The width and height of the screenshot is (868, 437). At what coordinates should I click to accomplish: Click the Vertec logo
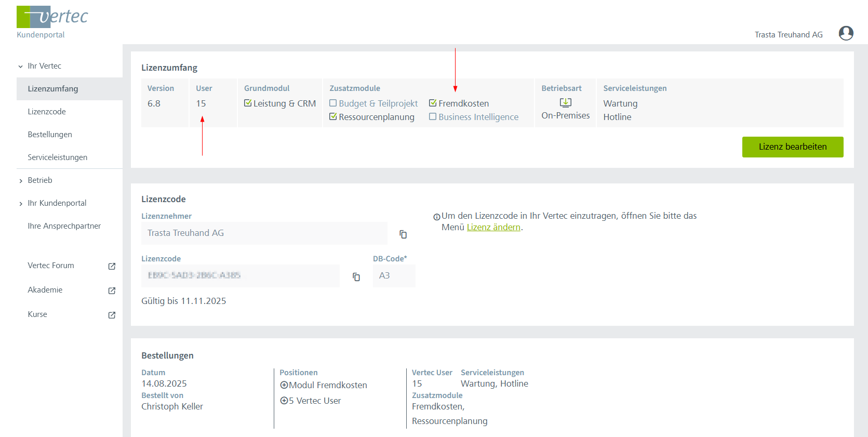point(52,17)
